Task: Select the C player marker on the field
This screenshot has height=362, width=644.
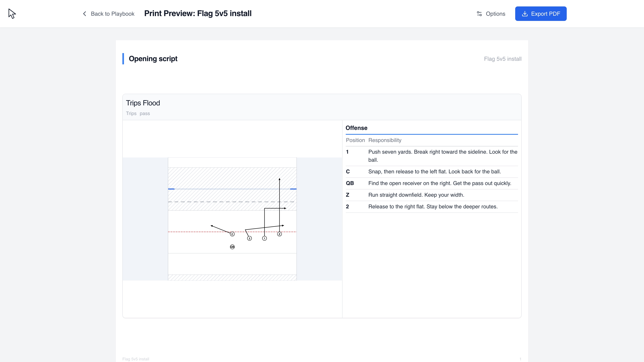Action: click(x=232, y=234)
